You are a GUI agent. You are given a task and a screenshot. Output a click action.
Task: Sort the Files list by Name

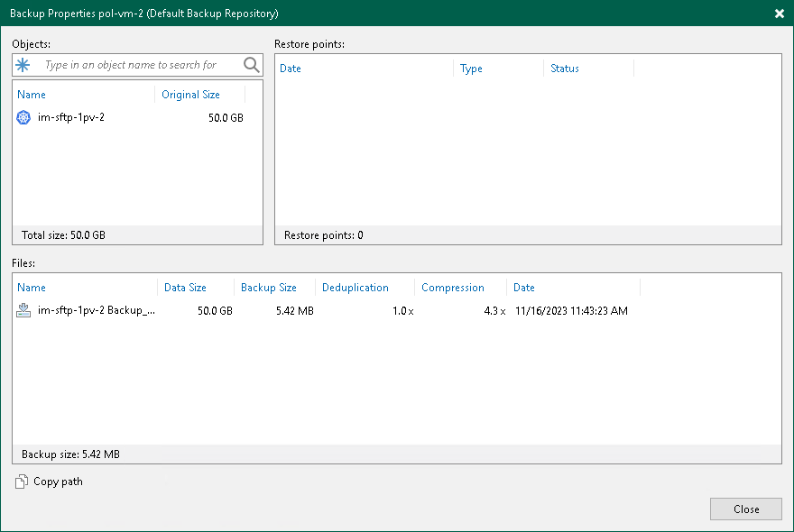32,287
